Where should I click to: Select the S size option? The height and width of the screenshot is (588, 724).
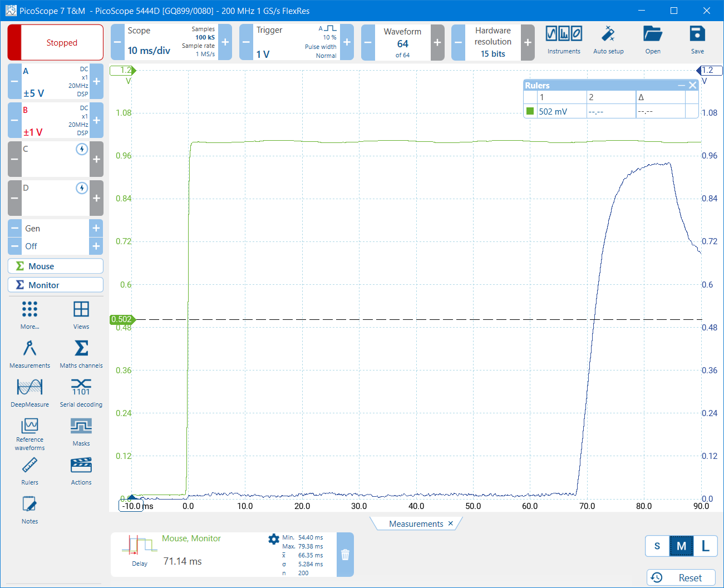[x=657, y=546]
